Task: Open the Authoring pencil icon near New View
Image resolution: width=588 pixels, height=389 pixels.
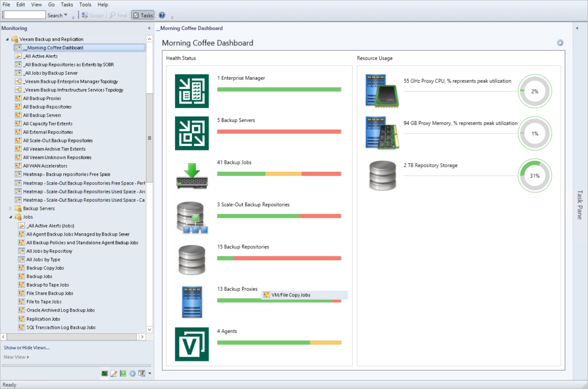Action: point(113,373)
